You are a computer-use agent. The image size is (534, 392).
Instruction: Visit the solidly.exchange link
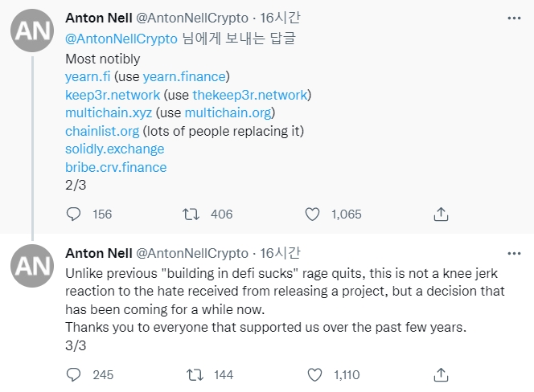point(114,149)
